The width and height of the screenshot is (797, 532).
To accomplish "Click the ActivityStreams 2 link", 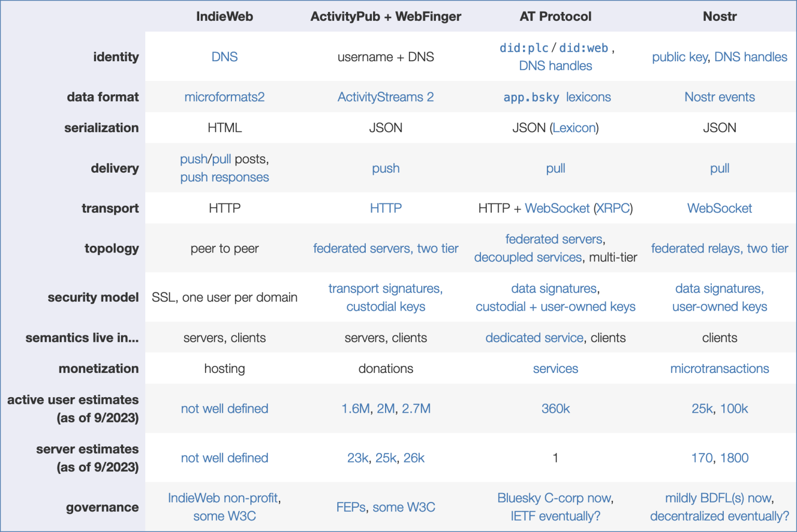I will (386, 97).
